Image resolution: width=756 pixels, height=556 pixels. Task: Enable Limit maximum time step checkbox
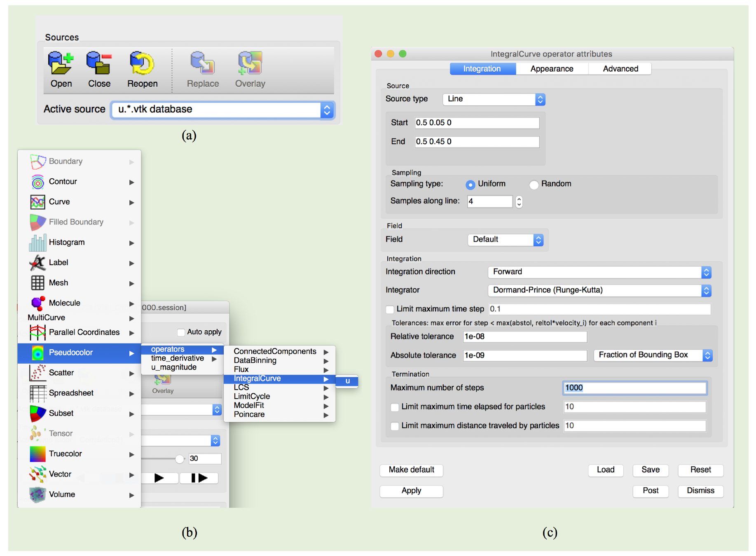tap(390, 309)
